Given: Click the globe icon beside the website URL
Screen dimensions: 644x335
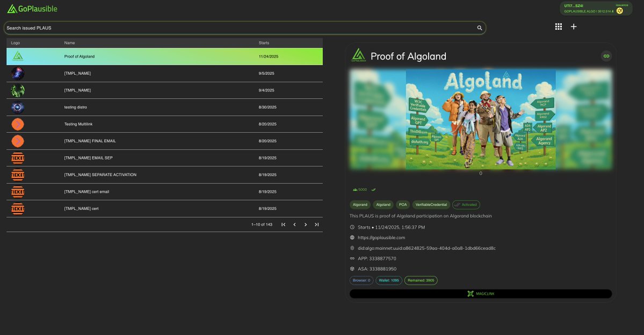Looking at the screenshot, I should point(352,238).
